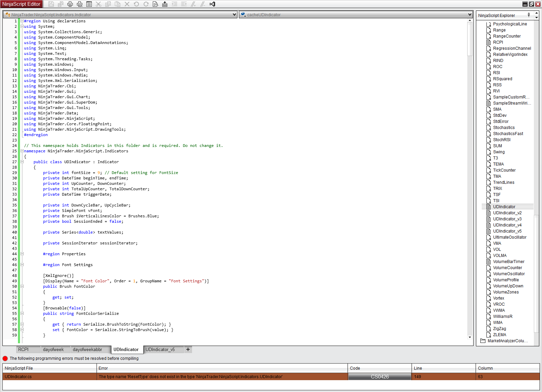Click the ResetType error message text
The height and width of the screenshot is (392, 542).
click(190, 377)
